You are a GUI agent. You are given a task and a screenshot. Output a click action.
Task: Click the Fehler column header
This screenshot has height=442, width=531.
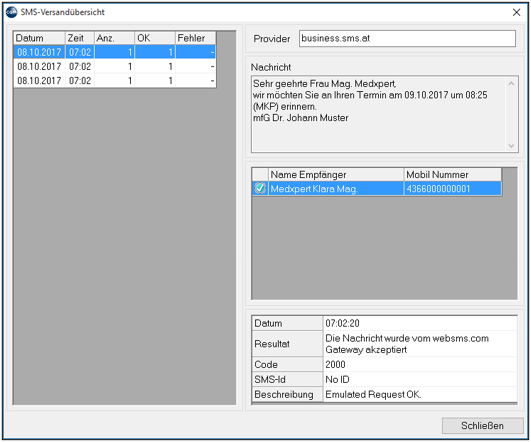tap(195, 38)
